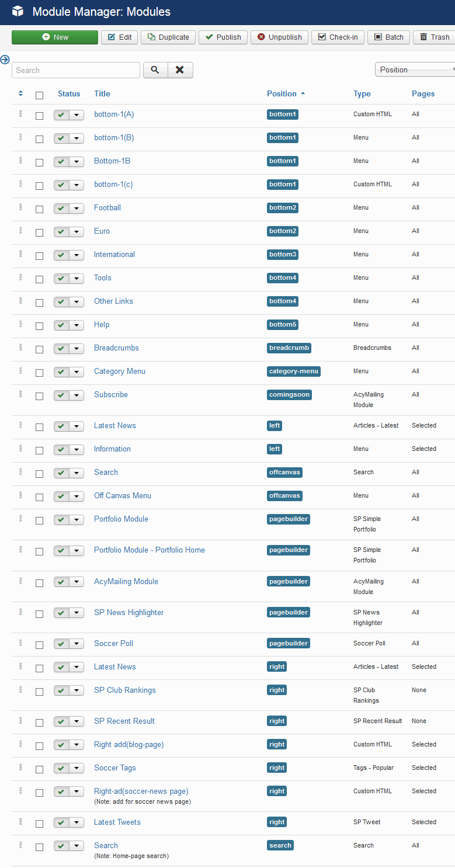Open status dropdown arrow for Subscribe row
Image resolution: width=455 pixels, height=868 pixels.
point(77,395)
